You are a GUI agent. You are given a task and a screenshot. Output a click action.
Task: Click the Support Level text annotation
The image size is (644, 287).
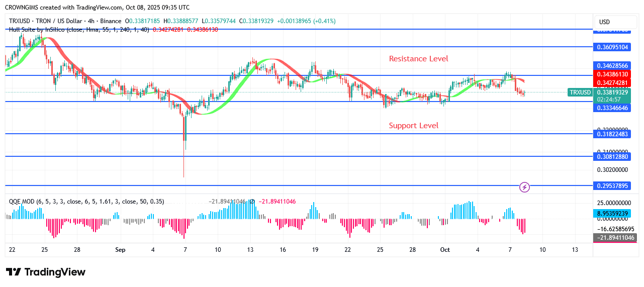coord(413,126)
